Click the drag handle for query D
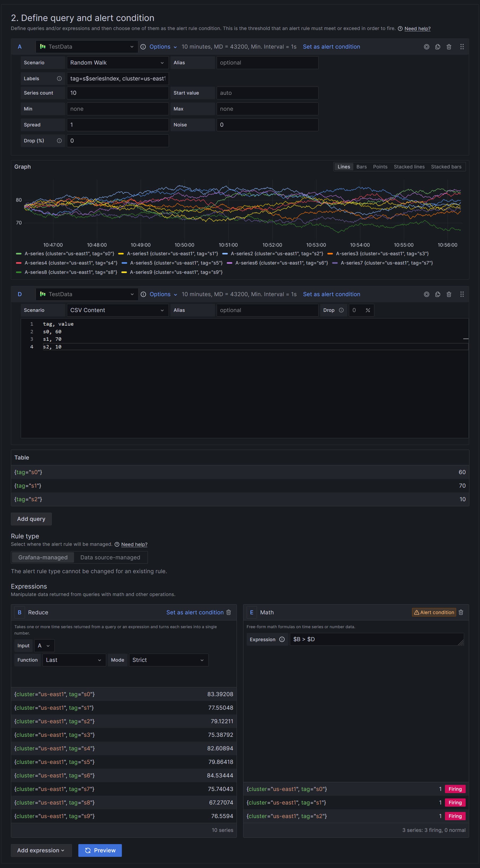The image size is (480, 868). tap(462, 295)
